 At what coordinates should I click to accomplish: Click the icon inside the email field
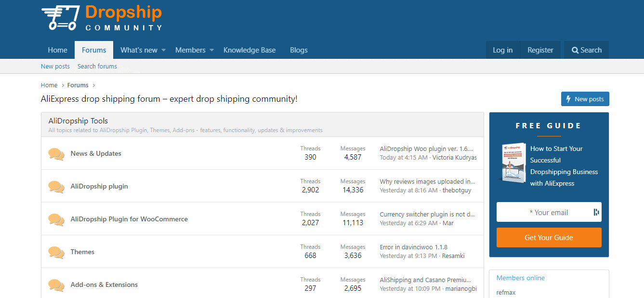pos(596,212)
